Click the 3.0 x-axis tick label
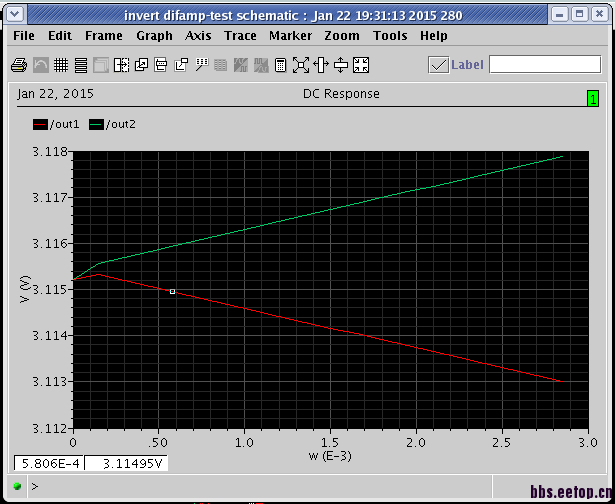 click(x=588, y=443)
